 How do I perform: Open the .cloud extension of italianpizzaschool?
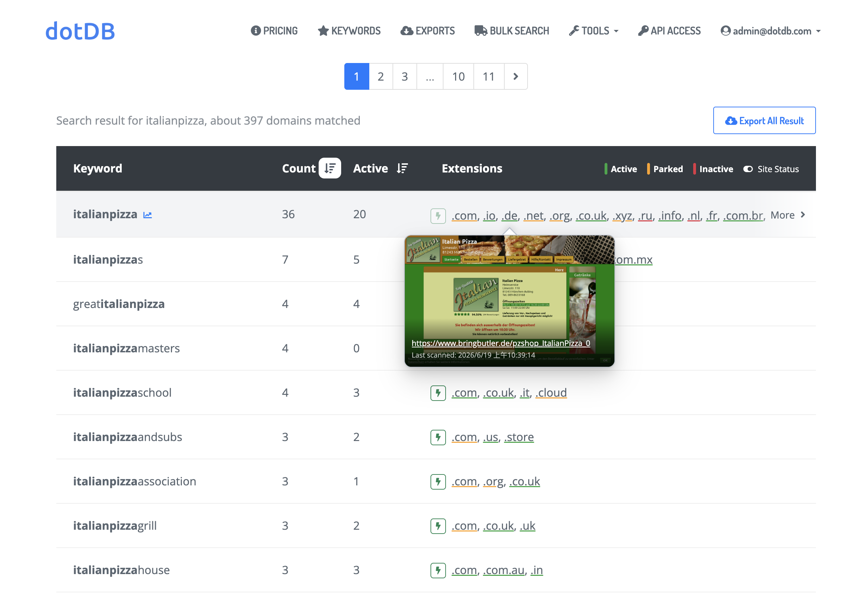click(x=551, y=392)
